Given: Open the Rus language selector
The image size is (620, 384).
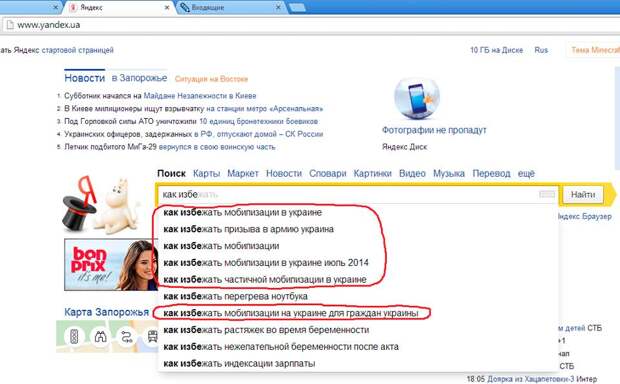Looking at the screenshot, I should [541, 50].
